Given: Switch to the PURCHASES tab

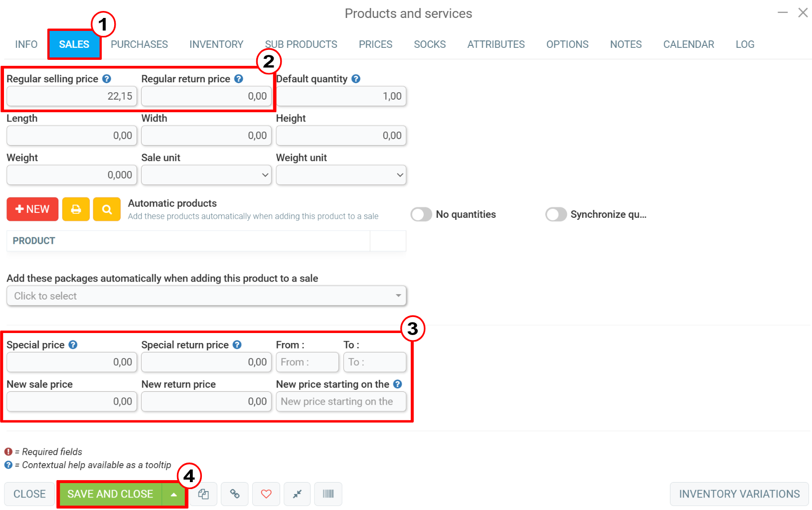Looking at the screenshot, I should click(x=139, y=44).
